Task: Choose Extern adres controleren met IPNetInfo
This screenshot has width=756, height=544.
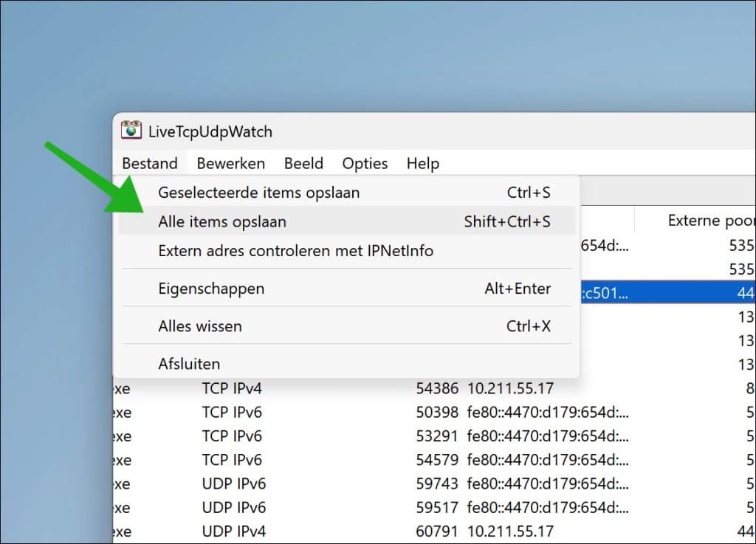Action: (x=347, y=250)
